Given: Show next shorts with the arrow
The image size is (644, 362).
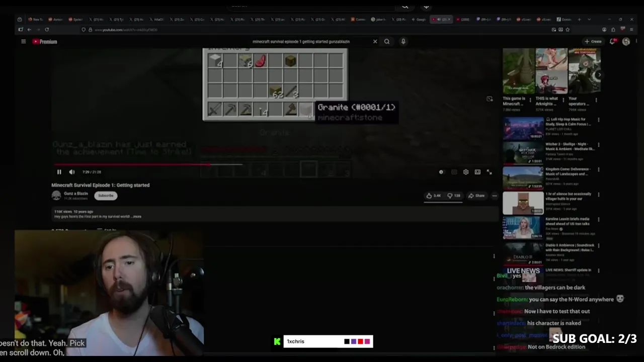Looking at the screenshot, I should click(599, 74).
